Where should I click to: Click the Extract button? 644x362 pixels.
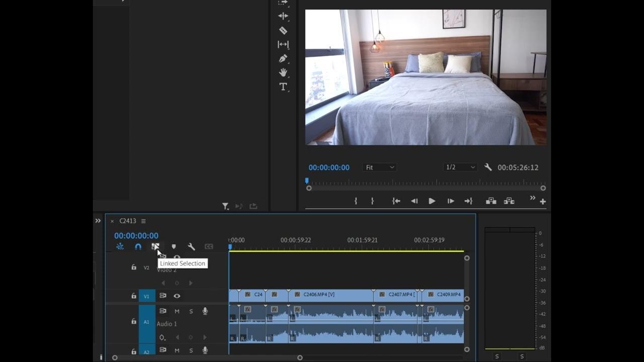coord(509,201)
